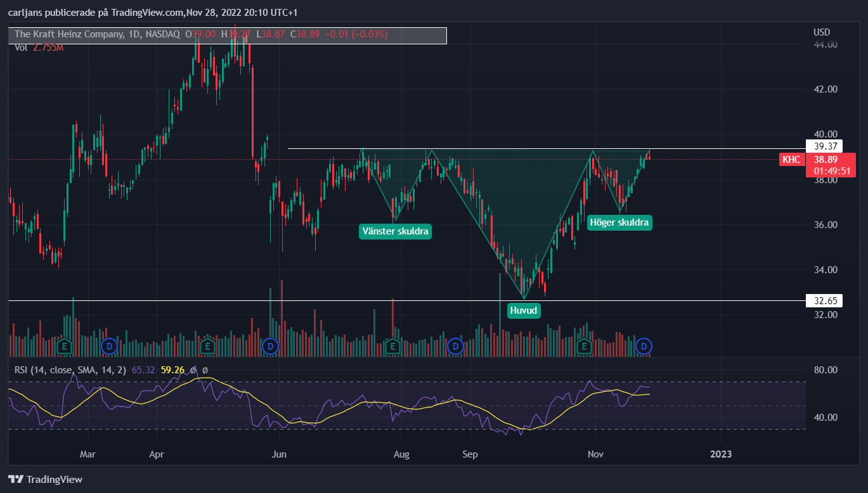Image resolution: width=868 pixels, height=493 pixels.
Task: Click The Kraft Heinz Company symbol title
Action: [x=69, y=34]
